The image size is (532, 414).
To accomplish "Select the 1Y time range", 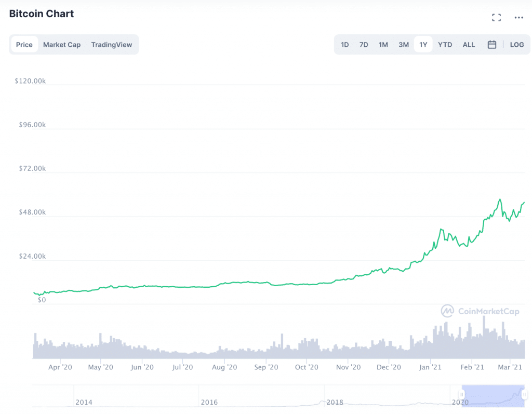I will [423, 45].
